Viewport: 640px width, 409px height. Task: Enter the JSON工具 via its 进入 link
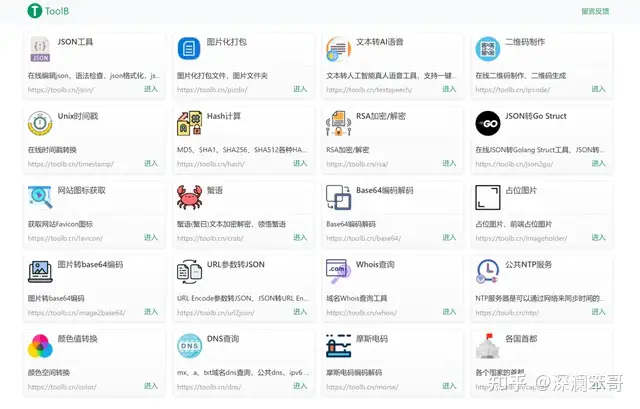(x=151, y=89)
